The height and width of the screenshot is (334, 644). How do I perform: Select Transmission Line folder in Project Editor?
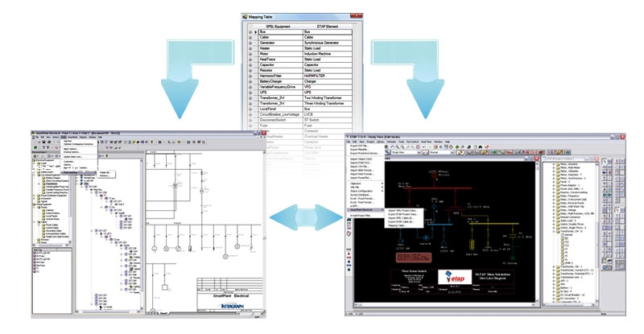tap(571, 278)
